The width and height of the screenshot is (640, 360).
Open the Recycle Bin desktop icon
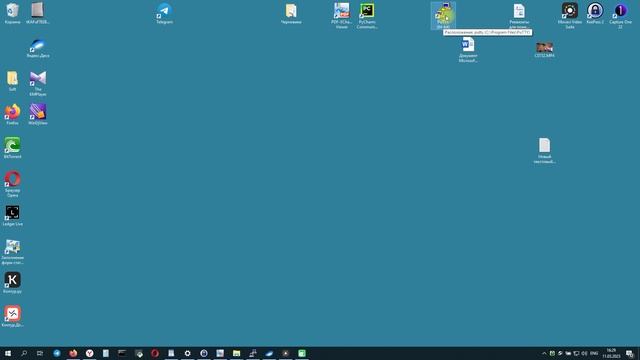12,13
